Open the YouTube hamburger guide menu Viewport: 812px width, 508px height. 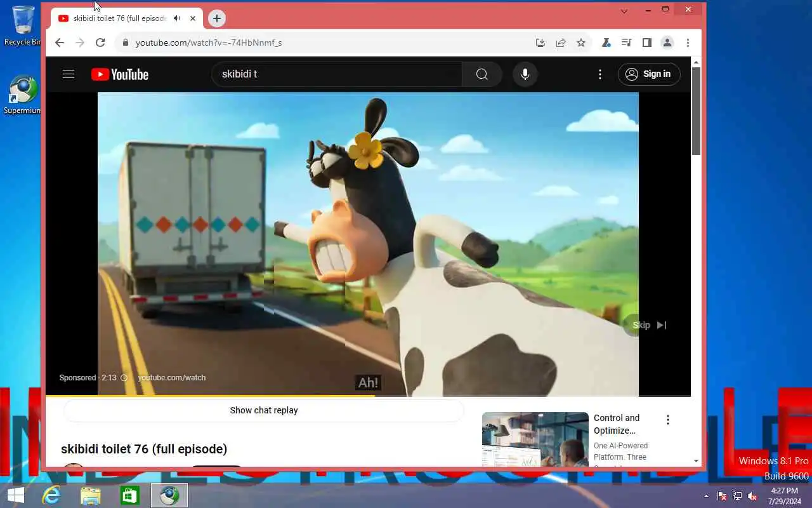(69, 74)
